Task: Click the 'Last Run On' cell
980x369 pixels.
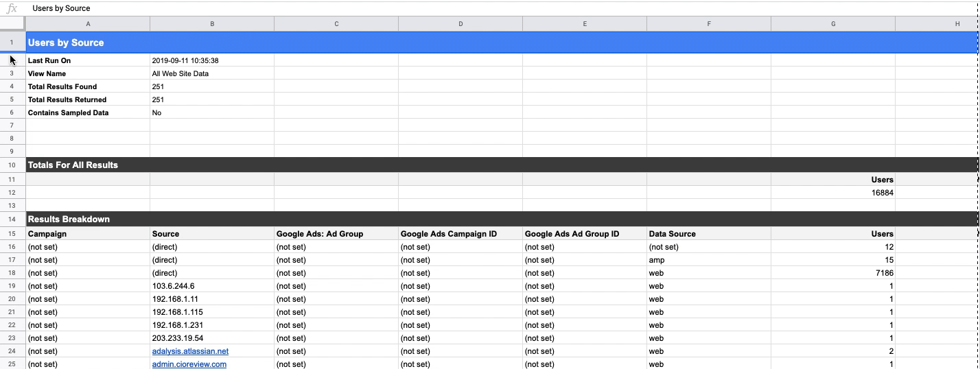Action: [88, 60]
